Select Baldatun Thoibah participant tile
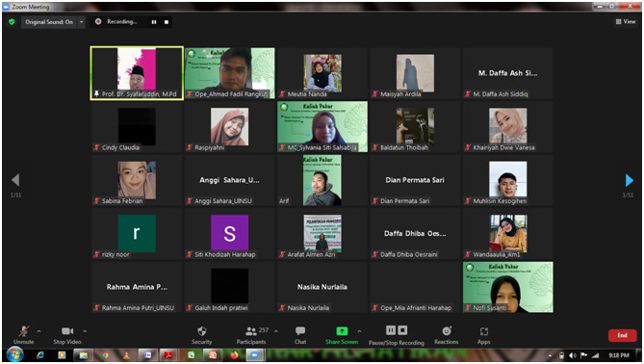644x364 pixels. [x=415, y=126]
